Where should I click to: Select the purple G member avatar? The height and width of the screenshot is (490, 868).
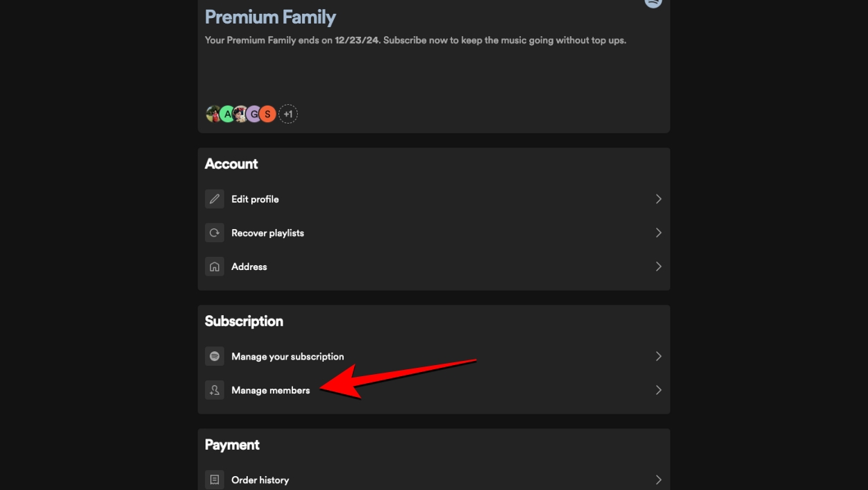(253, 113)
